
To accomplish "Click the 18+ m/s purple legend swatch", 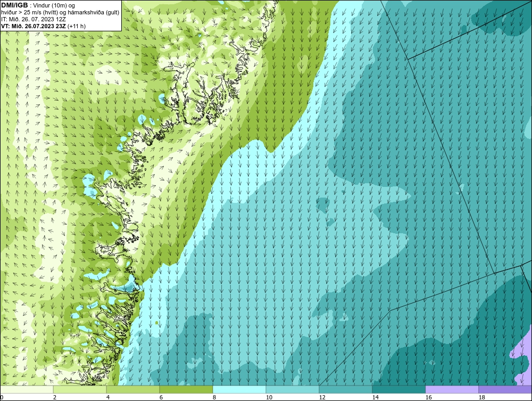I will [x=505, y=389].
